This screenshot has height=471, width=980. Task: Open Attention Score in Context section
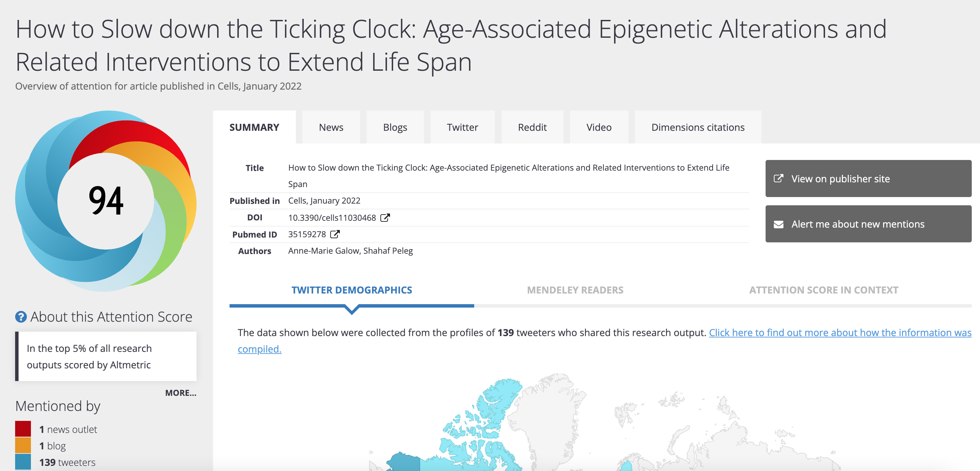point(824,290)
